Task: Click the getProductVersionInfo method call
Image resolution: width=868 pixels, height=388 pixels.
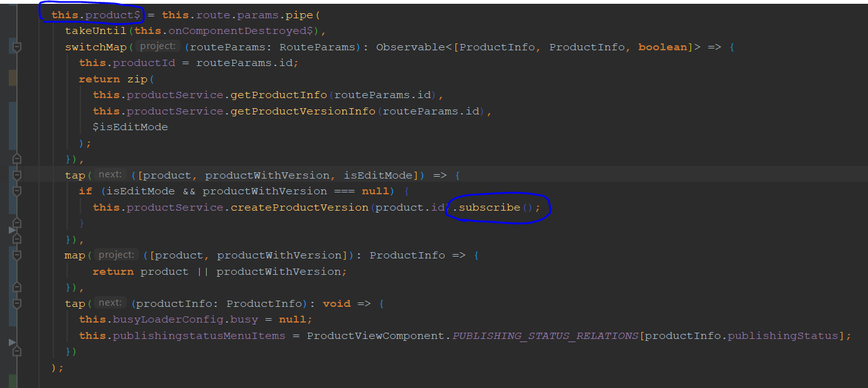Action: (303, 111)
